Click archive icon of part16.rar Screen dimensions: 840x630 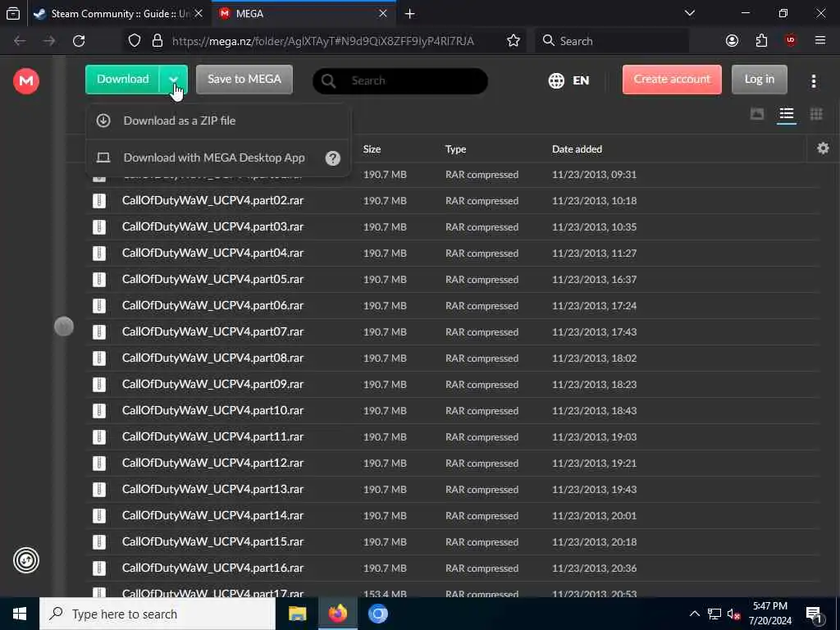pos(99,568)
